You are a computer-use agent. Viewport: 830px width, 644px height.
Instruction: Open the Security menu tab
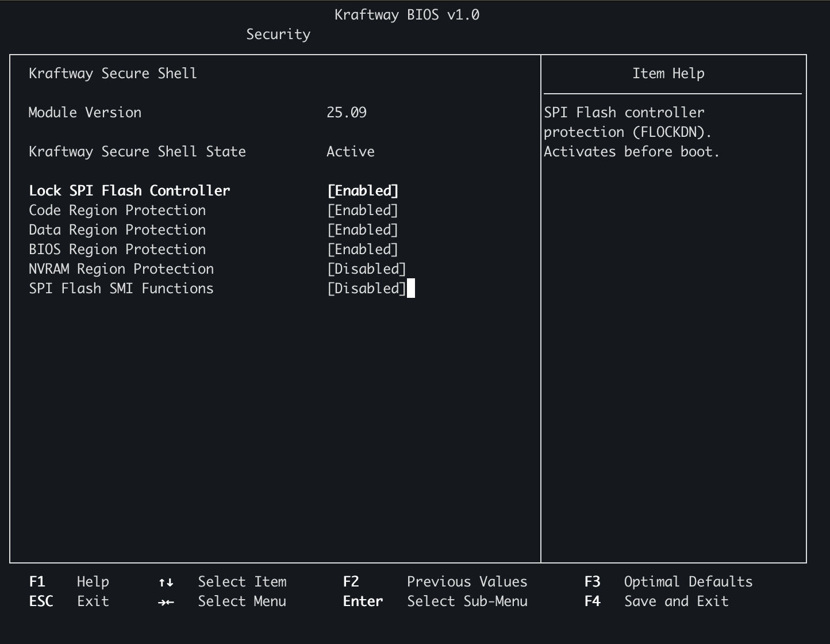pos(278,34)
